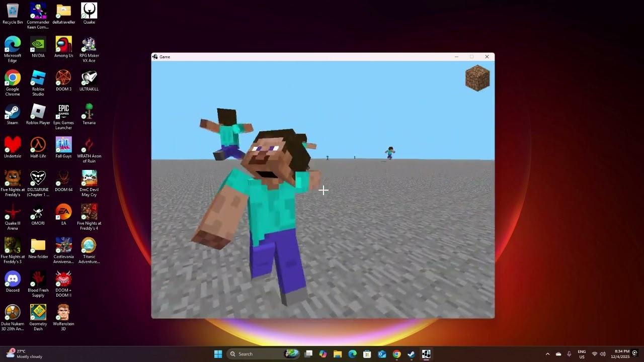This screenshot has width=644, height=362.
Task: Open the Discord desktop shortcut
Action: (x=13, y=282)
